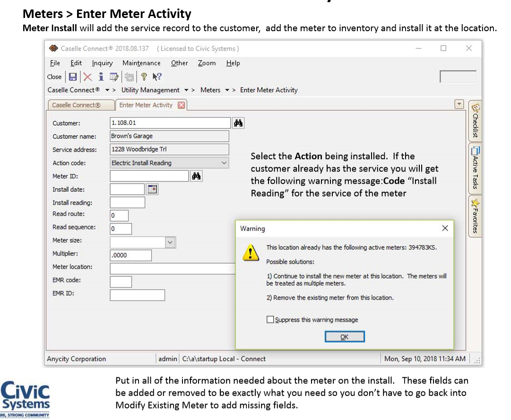Click the Customer name field
Image resolution: width=511 pixels, height=420 pixels.
tap(169, 136)
